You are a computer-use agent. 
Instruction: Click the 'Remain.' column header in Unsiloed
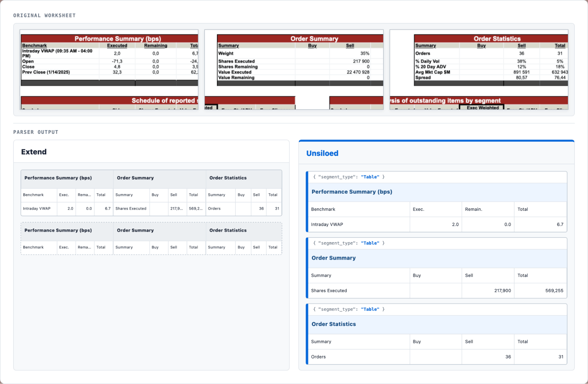[x=473, y=209]
